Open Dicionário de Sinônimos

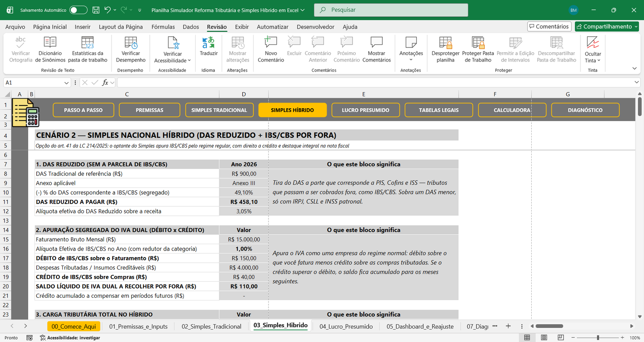tap(50, 49)
